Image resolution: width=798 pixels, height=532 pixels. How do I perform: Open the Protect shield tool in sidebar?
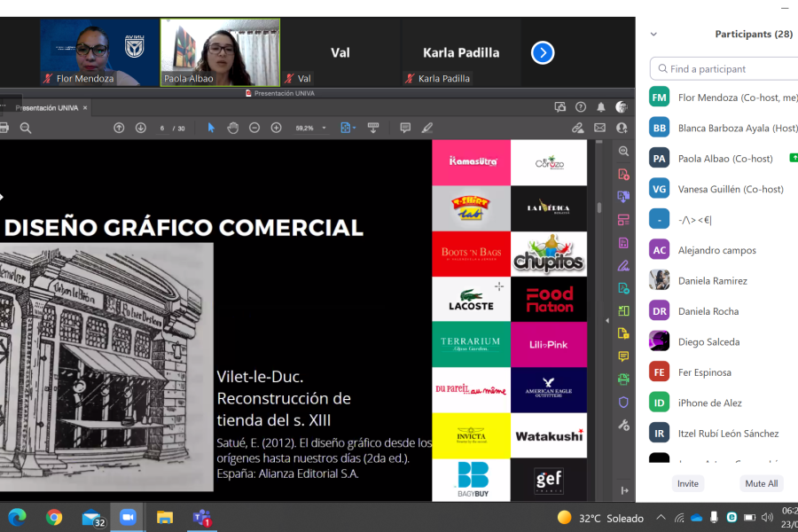pos(623,403)
